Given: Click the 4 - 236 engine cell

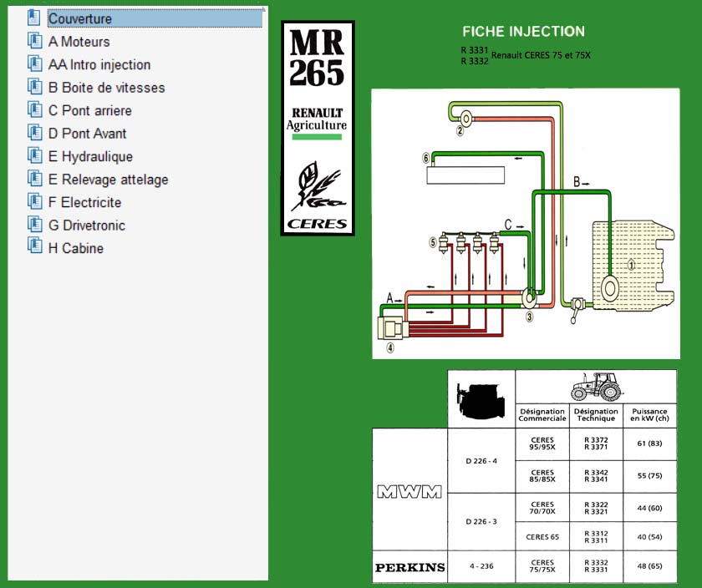Looking at the screenshot, I should pyautogui.click(x=481, y=566).
